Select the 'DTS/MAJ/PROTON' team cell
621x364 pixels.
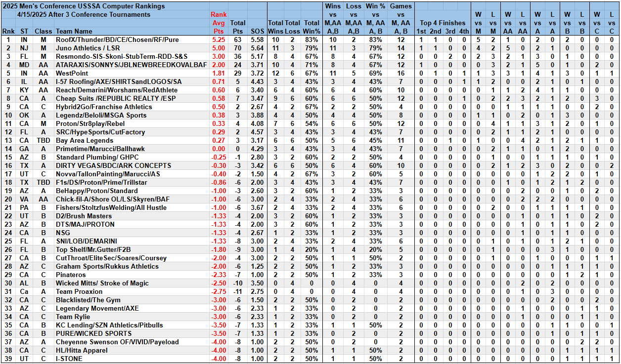tap(85, 224)
